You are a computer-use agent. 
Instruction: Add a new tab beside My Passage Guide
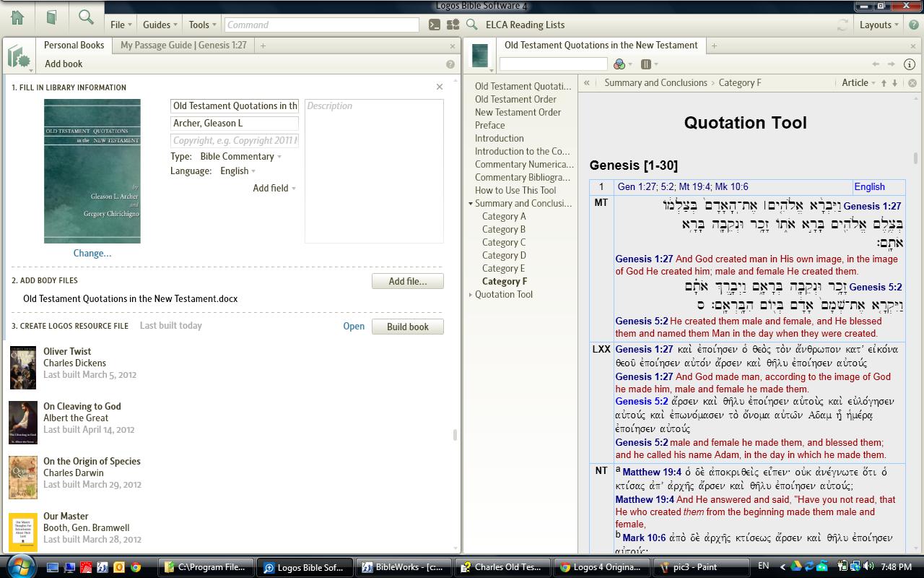point(263,46)
